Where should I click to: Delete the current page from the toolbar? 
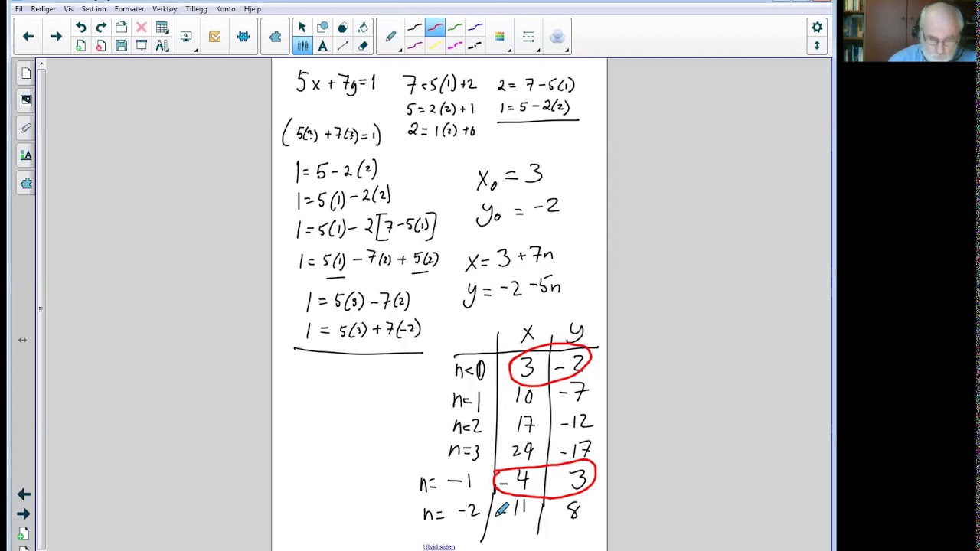tap(101, 46)
